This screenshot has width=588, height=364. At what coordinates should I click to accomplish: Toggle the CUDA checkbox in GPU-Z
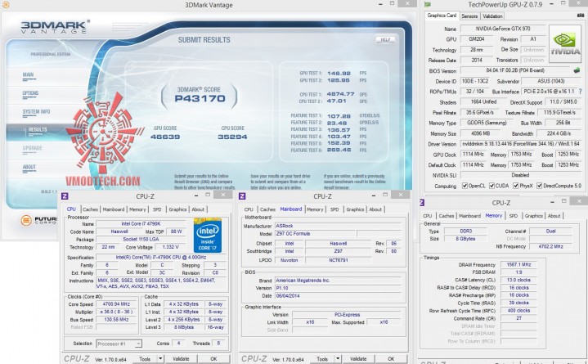(x=491, y=186)
